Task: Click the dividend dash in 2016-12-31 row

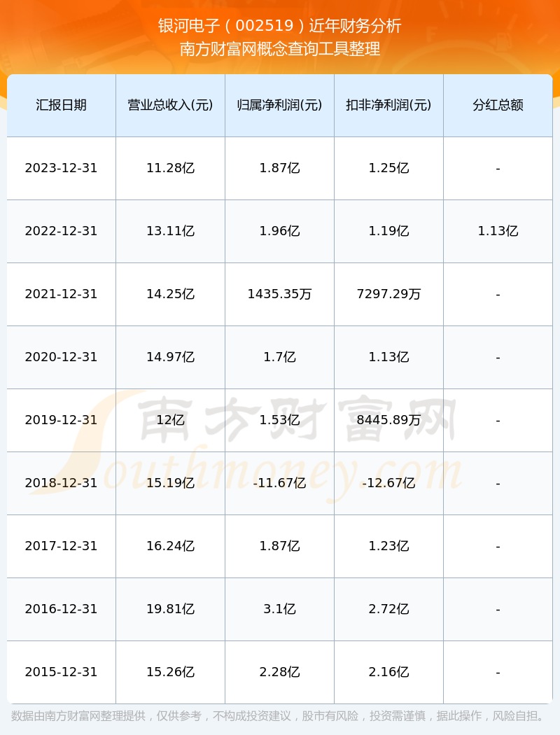Action: click(x=498, y=610)
